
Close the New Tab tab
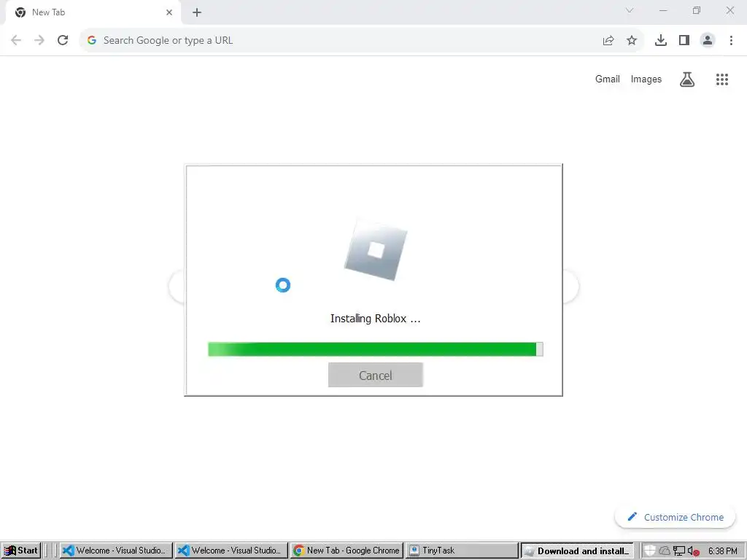[169, 12]
